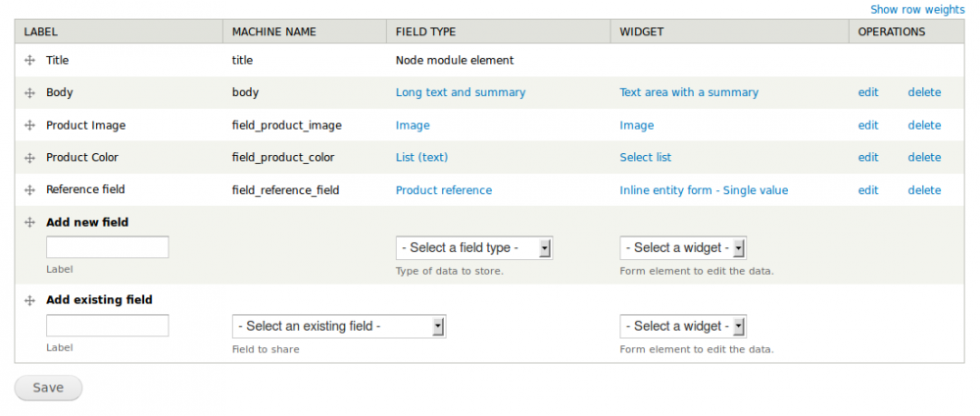Expand the Select an existing field dropdown

pos(338,326)
